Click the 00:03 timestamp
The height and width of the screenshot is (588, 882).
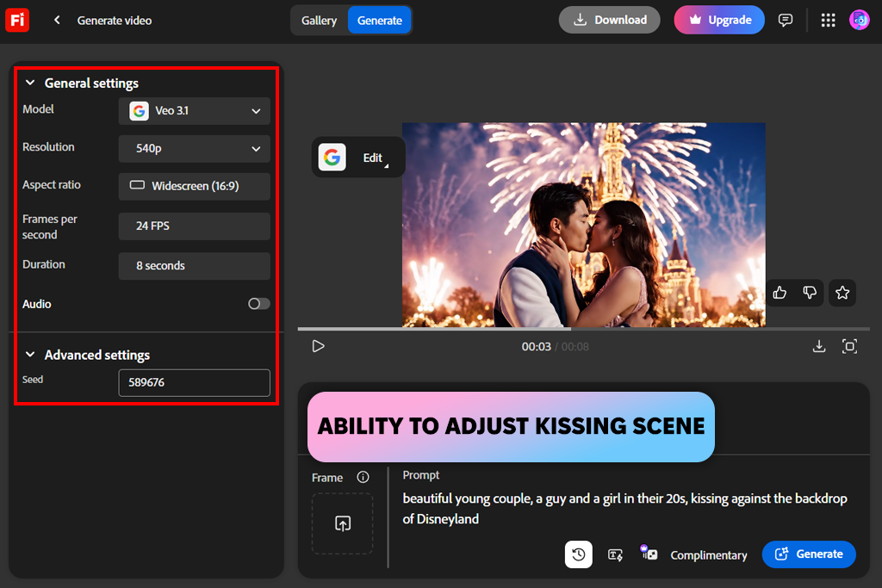click(536, 347)
